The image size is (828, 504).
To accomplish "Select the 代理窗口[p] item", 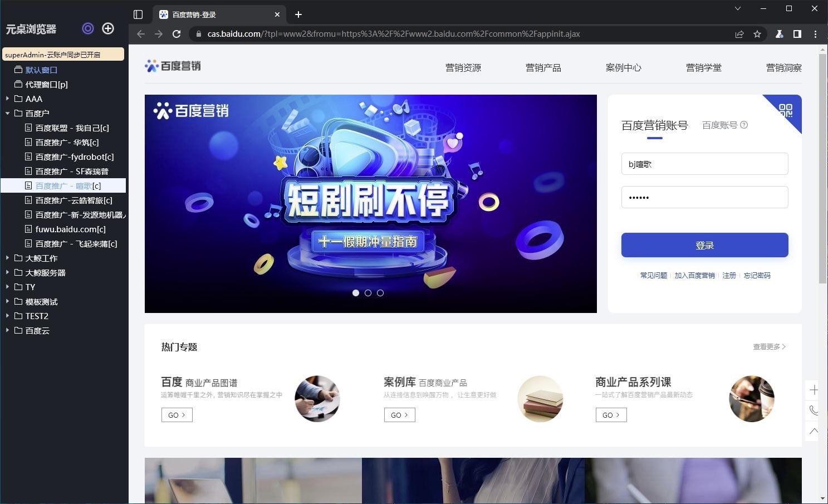I will (46, 84).
